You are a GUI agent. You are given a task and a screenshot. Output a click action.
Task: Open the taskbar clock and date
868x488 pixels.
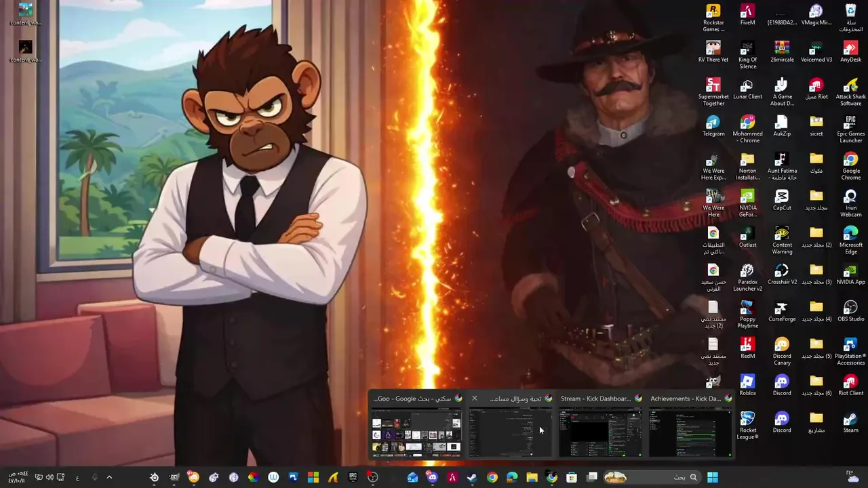click(x=18, y=477)
